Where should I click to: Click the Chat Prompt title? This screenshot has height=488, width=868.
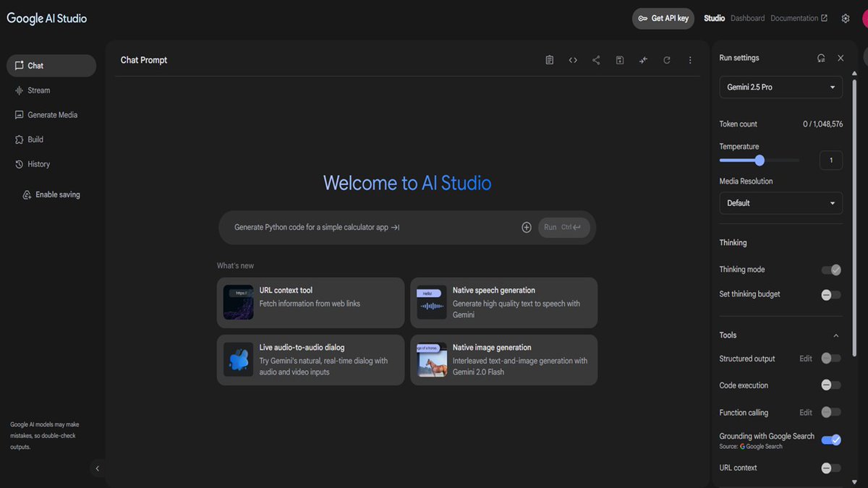(x=144, y=60)
